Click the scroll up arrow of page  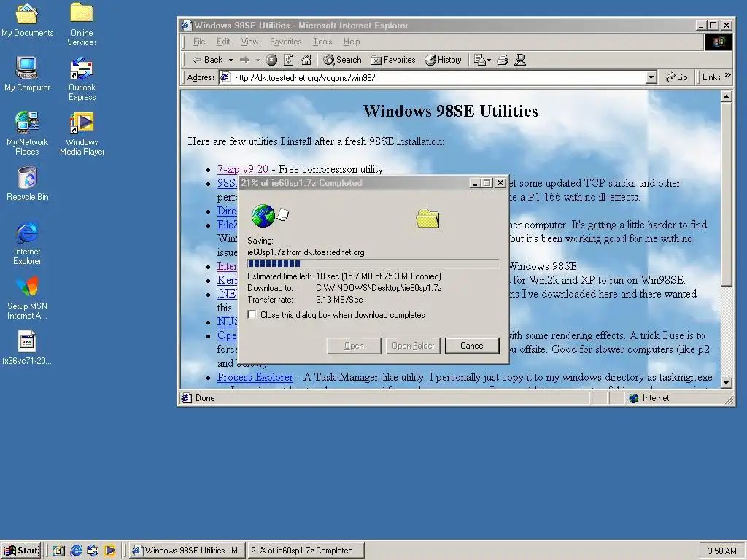tap(726, 97)
